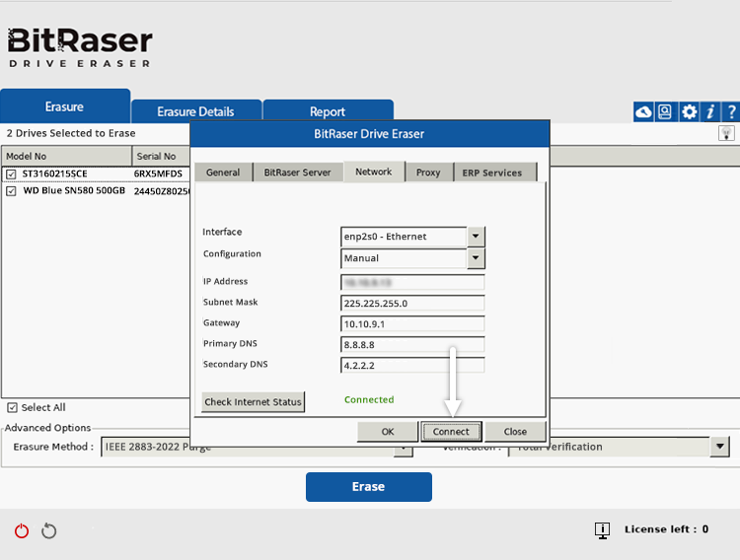
Task: Click the light bulb hint icon
Action: (x=726, y=133)
